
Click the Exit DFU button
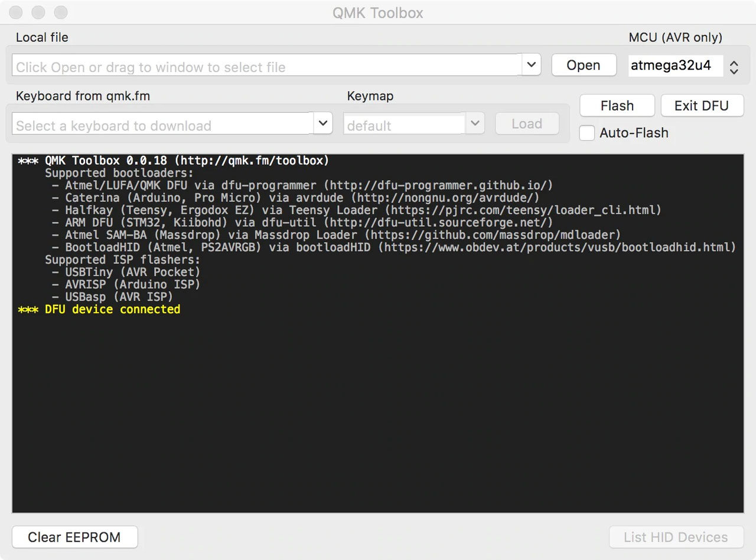click(x=702, y=106)
